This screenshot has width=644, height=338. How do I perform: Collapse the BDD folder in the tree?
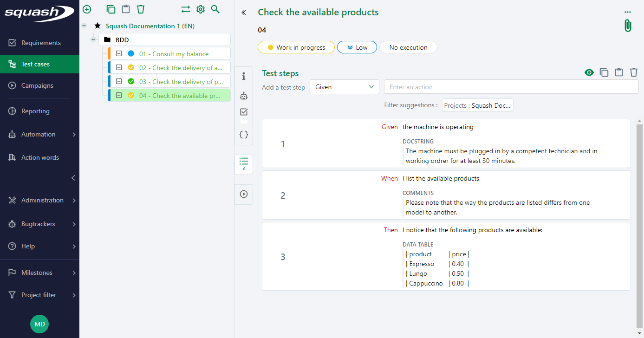pos(93,39)
